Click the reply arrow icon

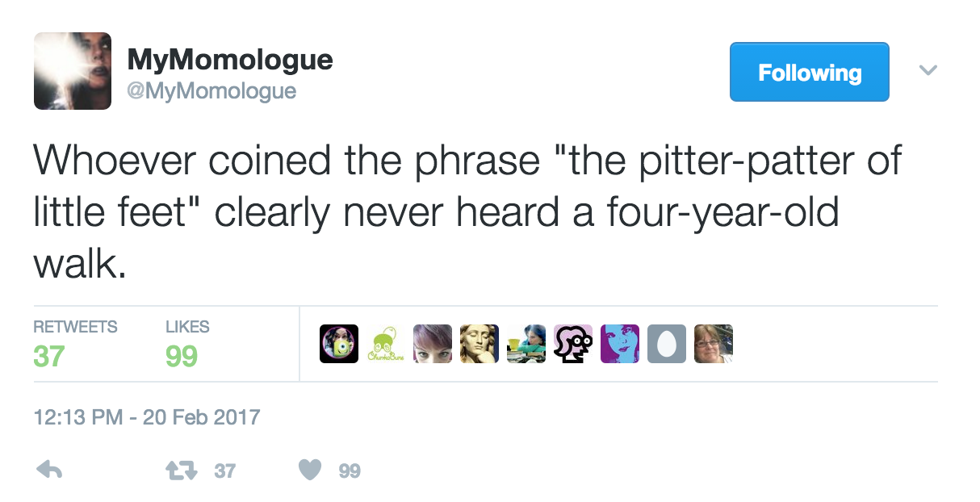(x=50, y=470)
